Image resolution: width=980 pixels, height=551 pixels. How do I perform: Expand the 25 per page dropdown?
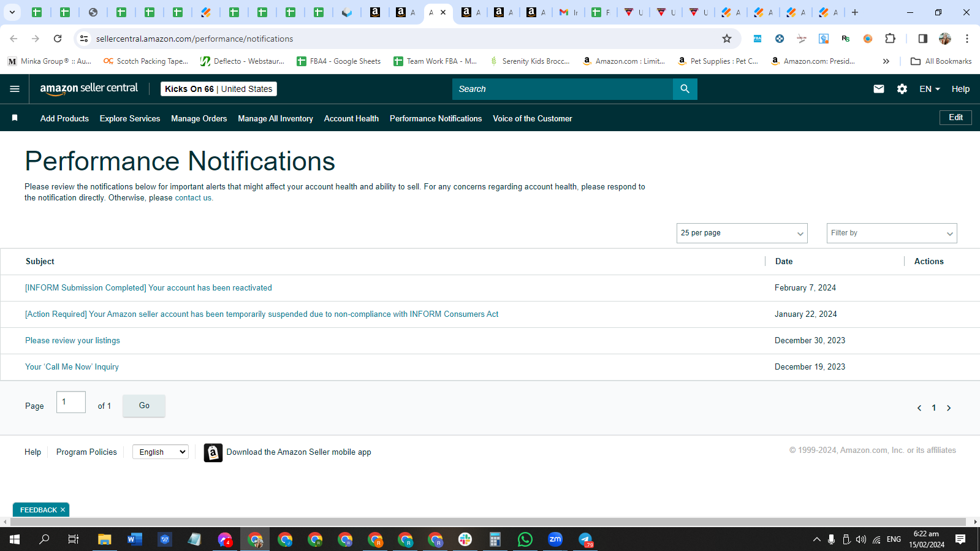pyautogui.click(x=742, y=233)
